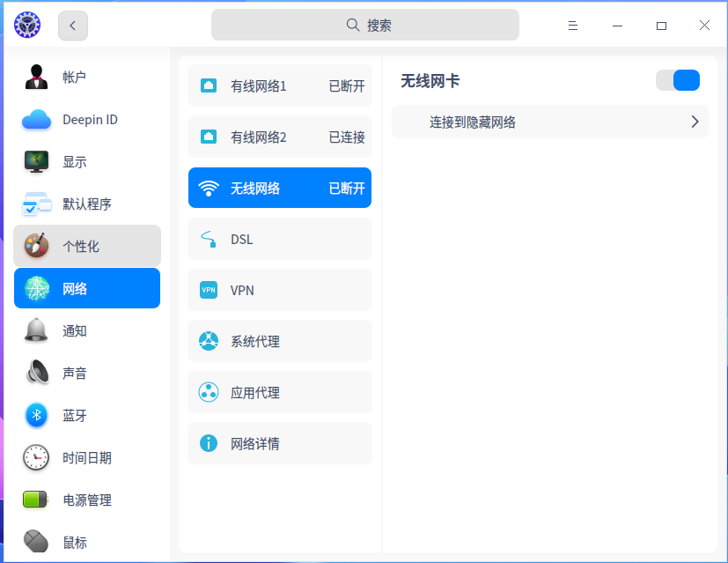Select the 有线网络1 wired network icon

(208, 85)
